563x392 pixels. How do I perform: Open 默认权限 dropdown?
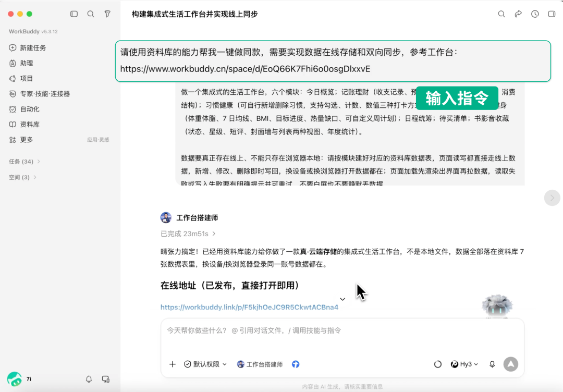pyautogui.click(x=205, y=364)
